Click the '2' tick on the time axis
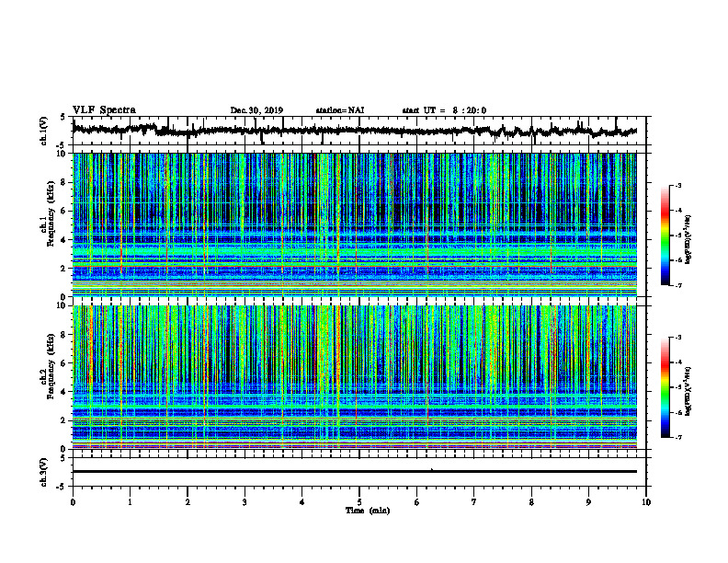 click(x=188, y=502)
